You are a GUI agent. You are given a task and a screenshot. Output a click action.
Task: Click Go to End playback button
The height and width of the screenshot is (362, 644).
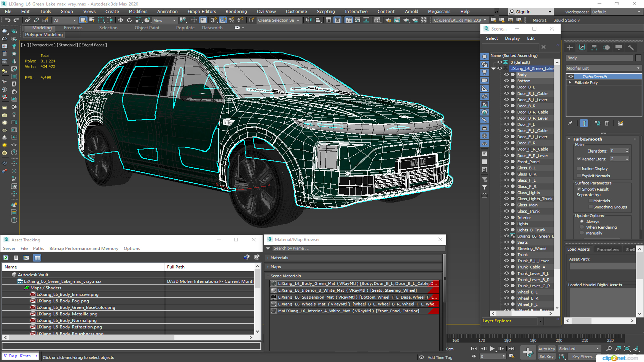(511, 349)
